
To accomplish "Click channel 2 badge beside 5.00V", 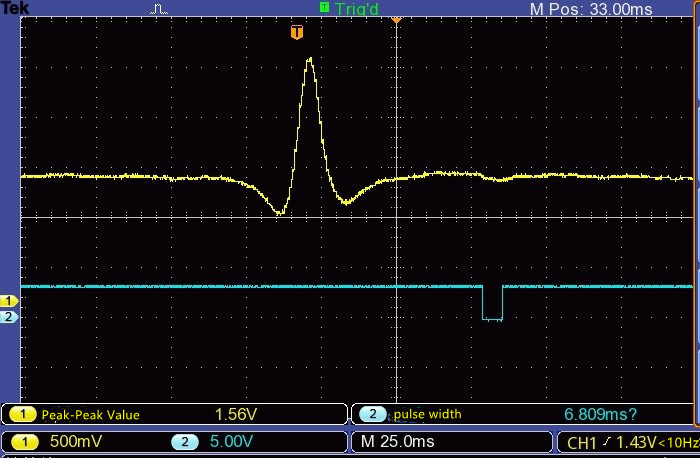I will pyautogui.click(x=185, y=442).
